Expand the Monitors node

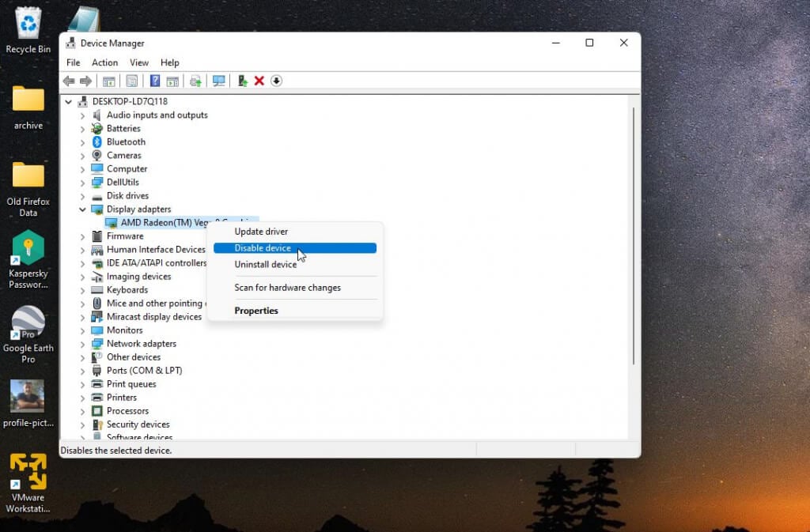click(x=82, y=330)
